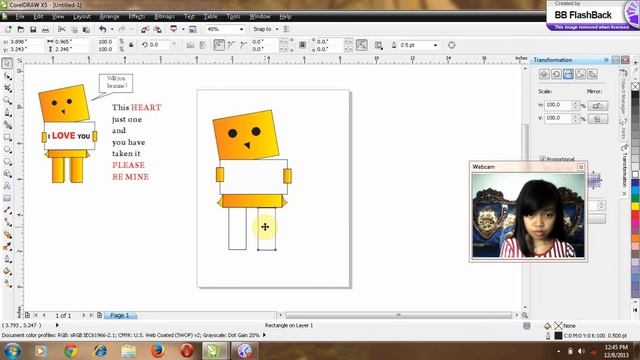Image resolution: width=640 pixels, height=360 pixels.
Task: Open the Application launcher icon
Action: [x=173, y=29]
